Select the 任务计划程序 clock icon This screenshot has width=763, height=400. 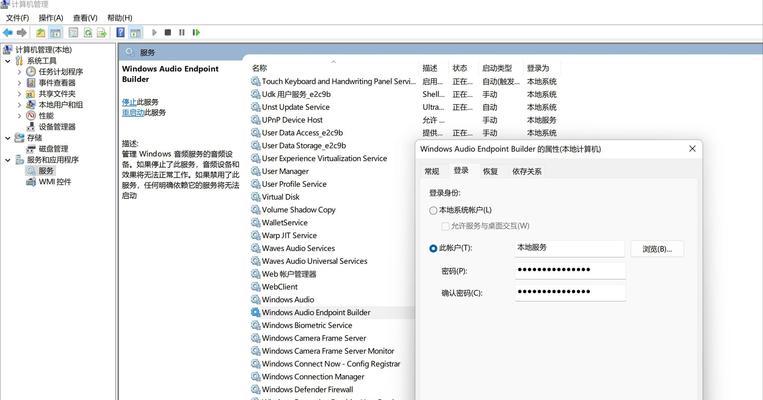31,72
